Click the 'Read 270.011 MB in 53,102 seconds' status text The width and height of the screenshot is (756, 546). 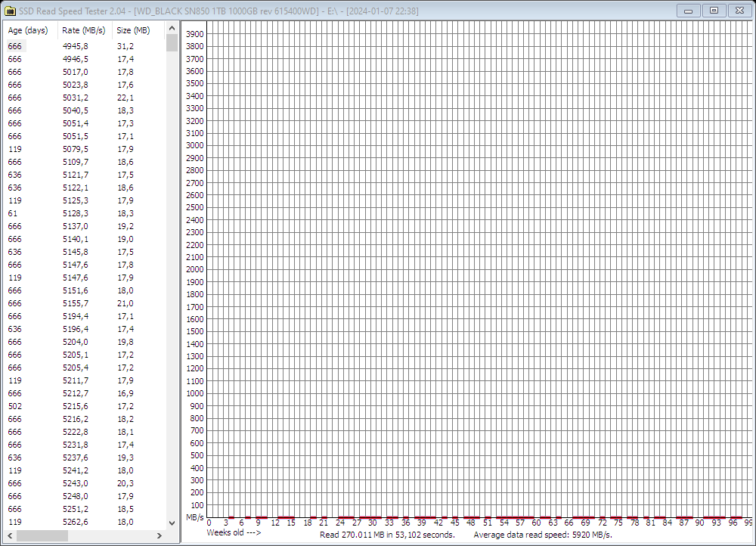point(389,534)
